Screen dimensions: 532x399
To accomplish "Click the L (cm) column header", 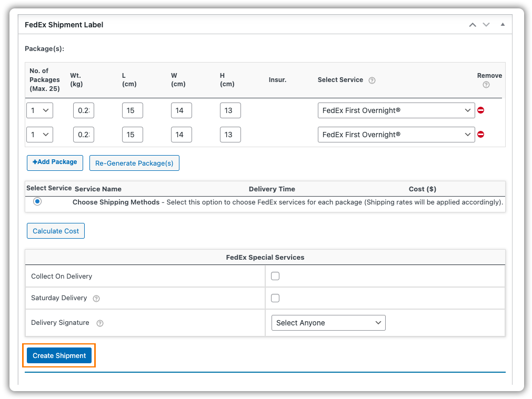I will pos(129,80).
